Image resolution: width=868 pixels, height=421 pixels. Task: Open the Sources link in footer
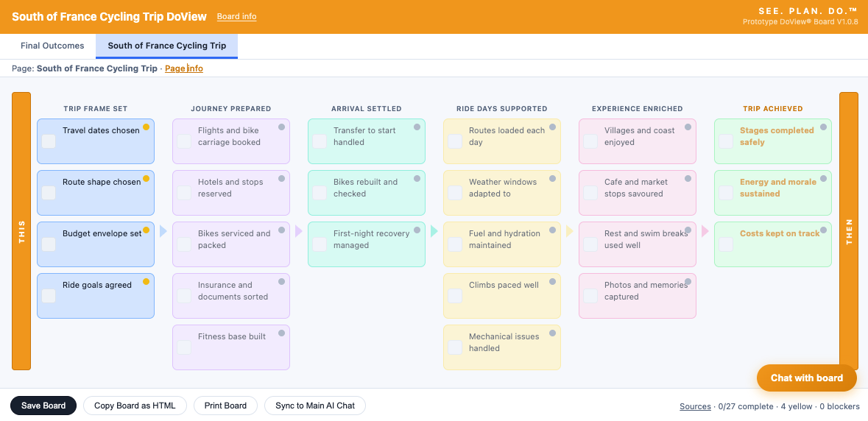click(x=695, y=406)
